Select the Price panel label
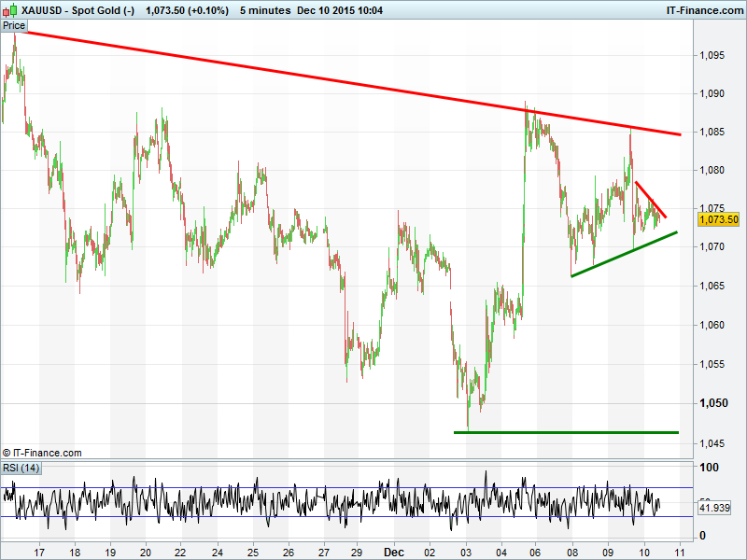 tap(14, 26)
